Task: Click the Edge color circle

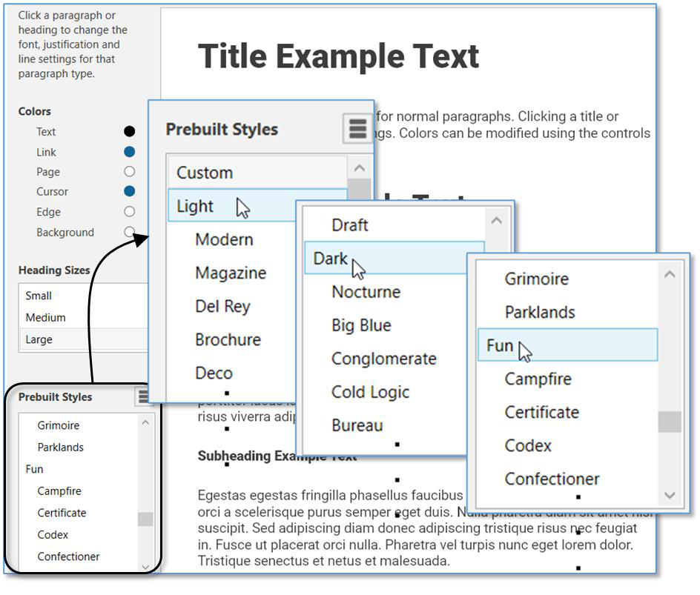Action: [129, 212]
